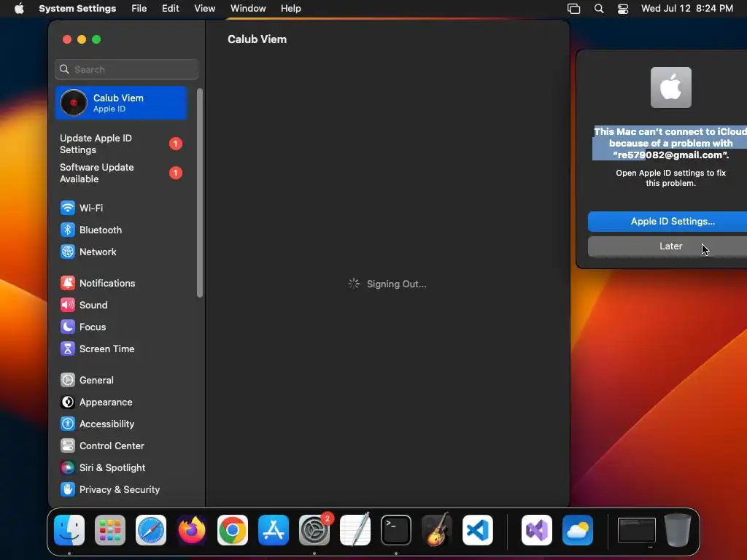Open the File menu
Image resolution: width=747 pixels, height=560 pixels.
[139, 9]
